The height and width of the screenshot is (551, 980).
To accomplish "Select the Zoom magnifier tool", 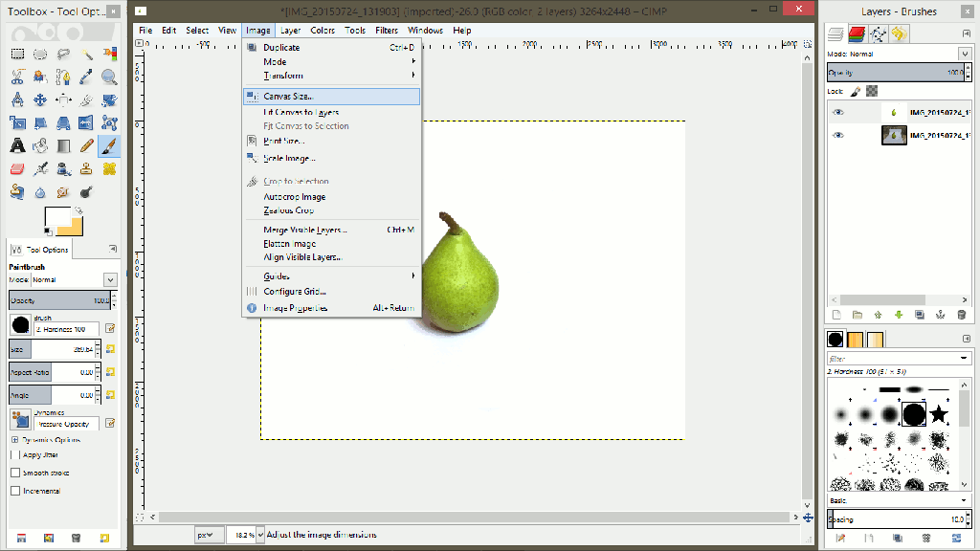I will pos(109,77).
